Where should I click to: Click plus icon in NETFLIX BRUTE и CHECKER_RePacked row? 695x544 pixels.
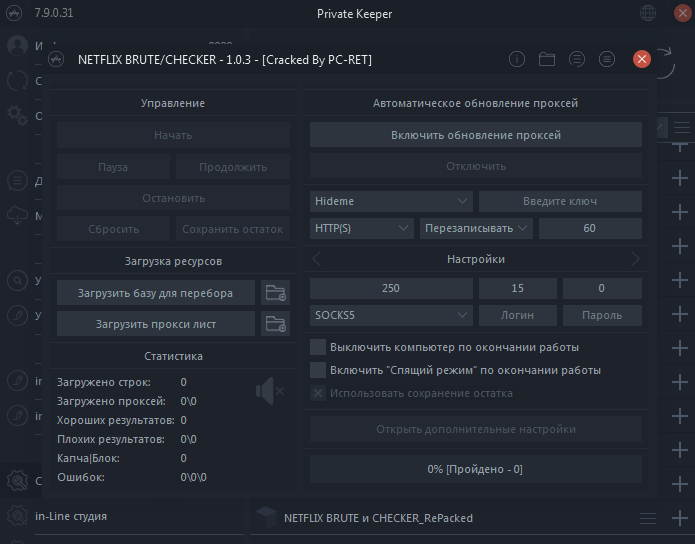[x=679, y=518]
